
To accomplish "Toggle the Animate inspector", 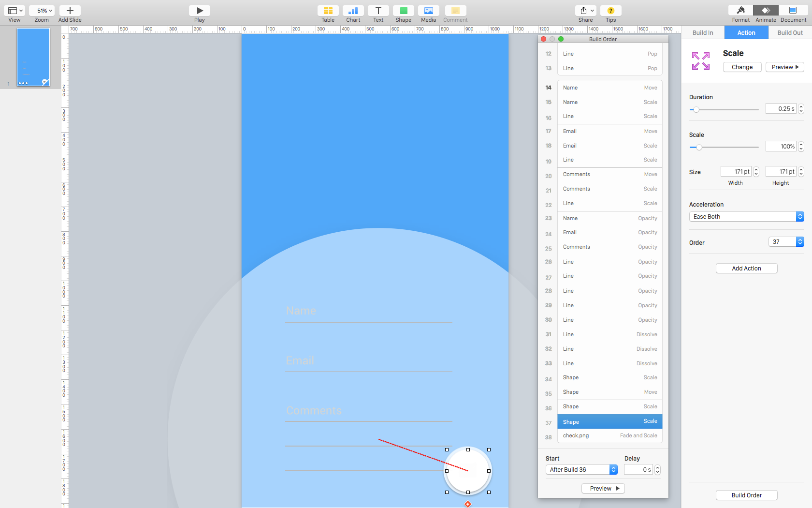I will click(x=766, y=11).
